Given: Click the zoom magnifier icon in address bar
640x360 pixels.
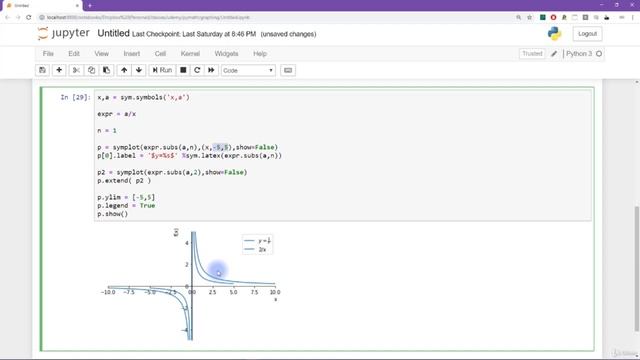Looking at the screenshot, I should [518, 17].
